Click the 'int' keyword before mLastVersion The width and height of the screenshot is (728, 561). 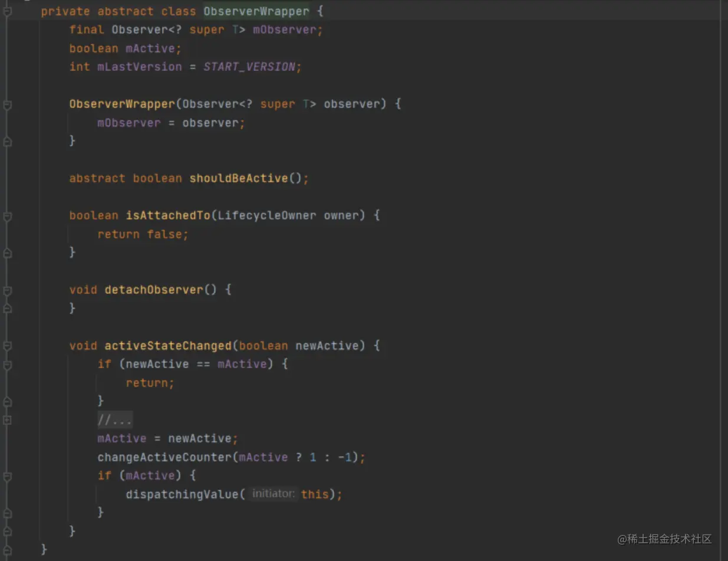click(80, 67)
